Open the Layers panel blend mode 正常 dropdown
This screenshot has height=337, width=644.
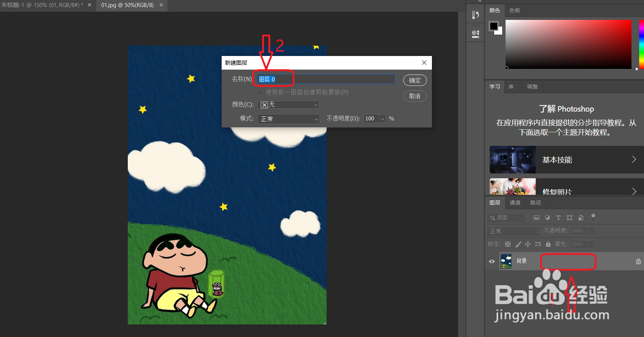point(513,231)
